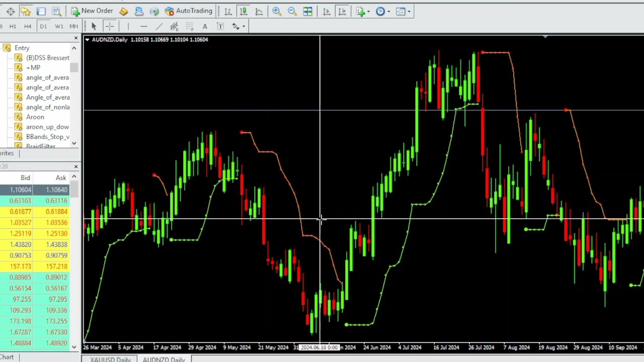Close the Navigator panel
The image size is (644, 362).
pos(76,38)
